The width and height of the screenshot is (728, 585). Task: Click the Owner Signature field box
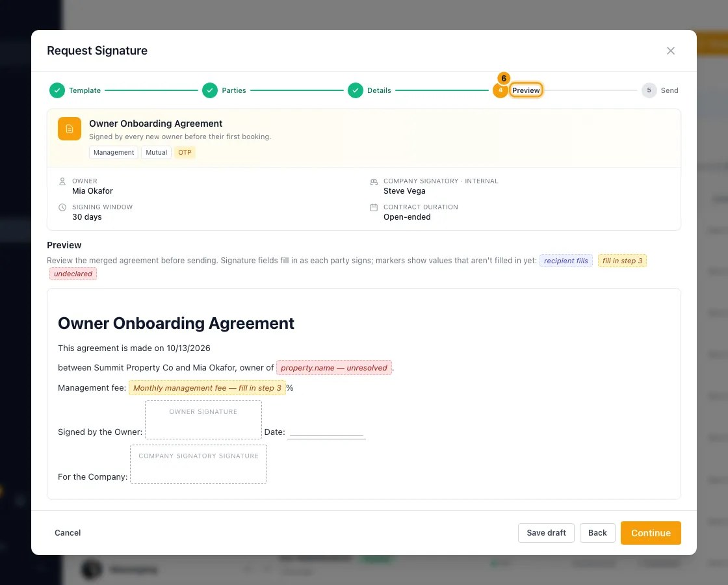point(203,420)
